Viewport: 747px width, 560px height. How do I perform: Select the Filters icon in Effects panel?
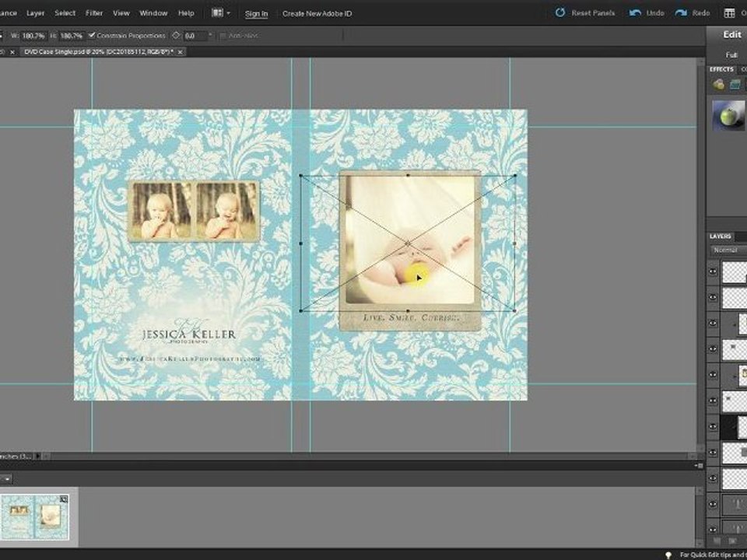pyautogui.click(x=718, y=85)
